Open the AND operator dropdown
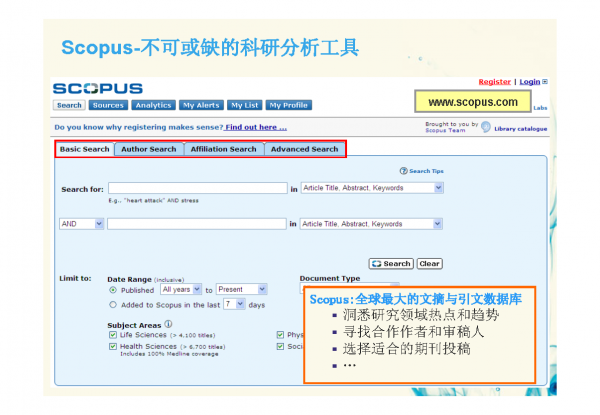600x415 pixels. click(x=82, y=224)
